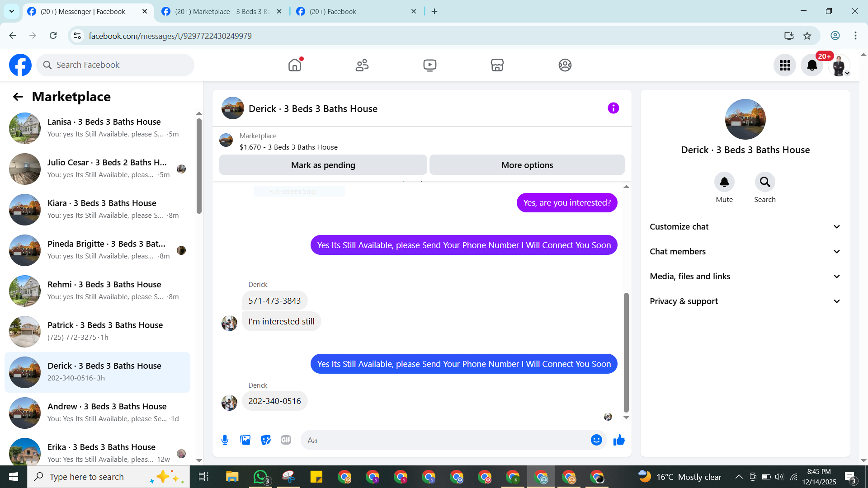Attach a file using the photo icon
868x488 pixels.
tap(245, 440)
